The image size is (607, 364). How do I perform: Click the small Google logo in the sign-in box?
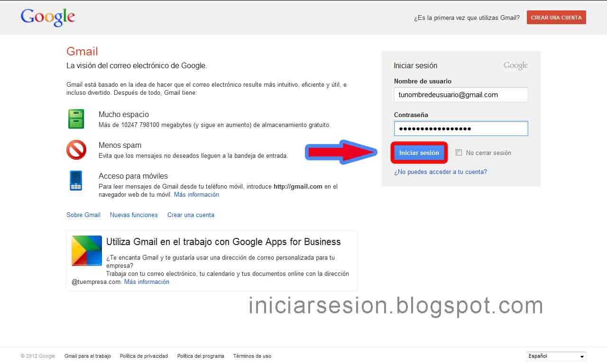[515, 65]
